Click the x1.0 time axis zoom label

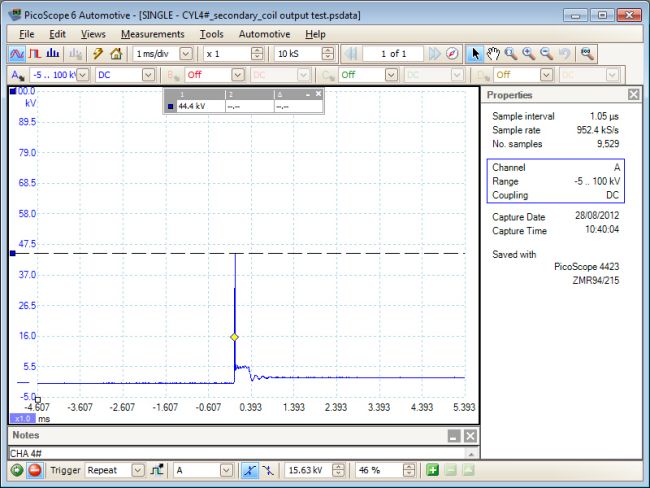pos(23,418)
